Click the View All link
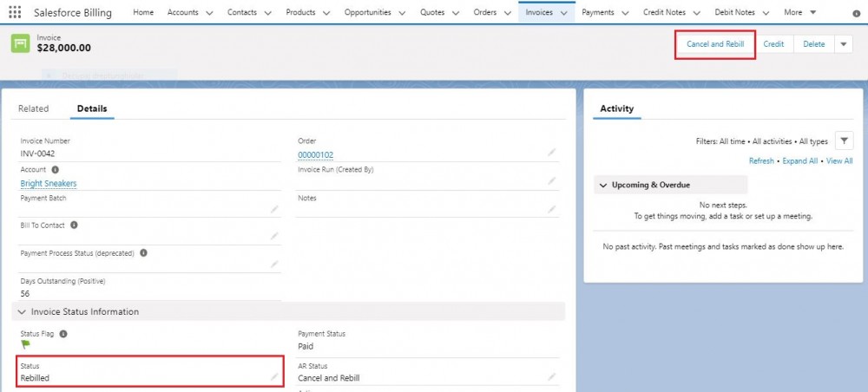 pos(839,161)
